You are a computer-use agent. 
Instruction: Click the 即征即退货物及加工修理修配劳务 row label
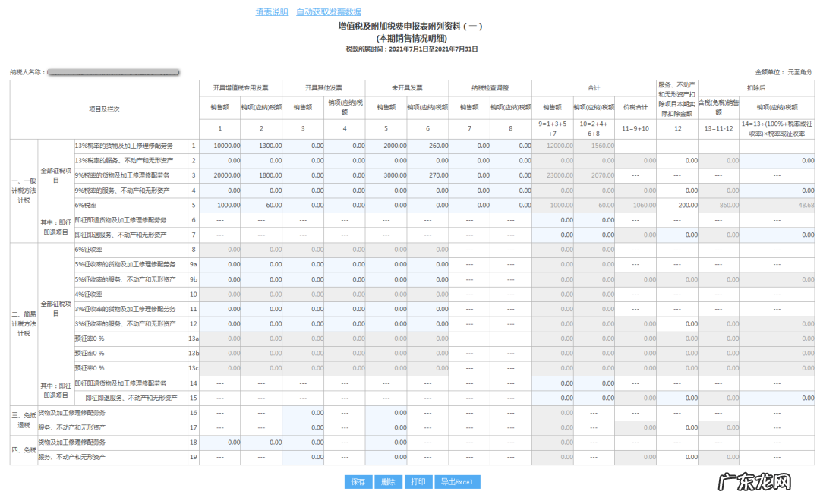coord(121,219)
